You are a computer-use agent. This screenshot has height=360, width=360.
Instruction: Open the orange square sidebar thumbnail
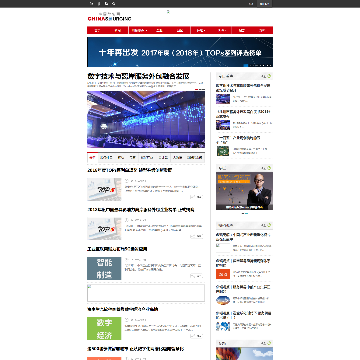pyautogui.click(x=223, y=274)
